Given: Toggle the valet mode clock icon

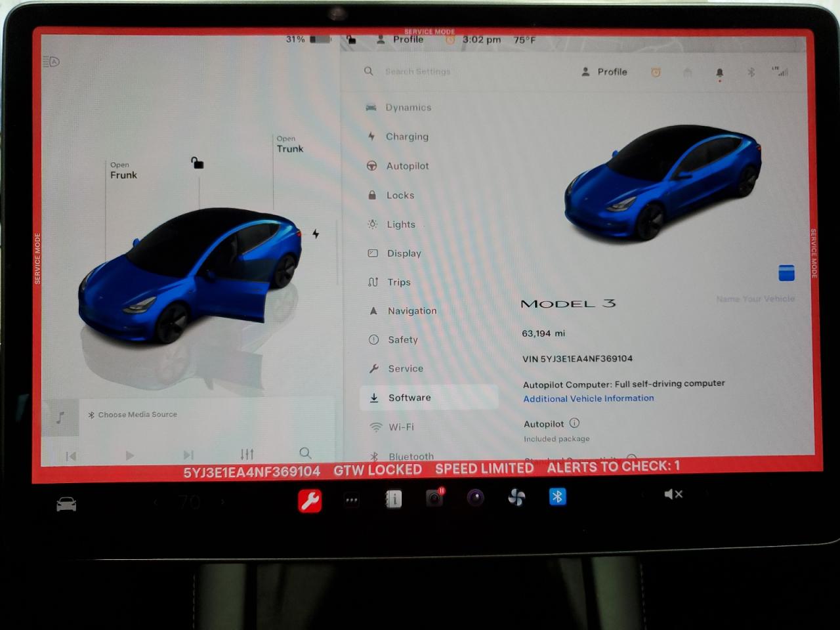Looking at the screenshot, I should coord(656,72).
